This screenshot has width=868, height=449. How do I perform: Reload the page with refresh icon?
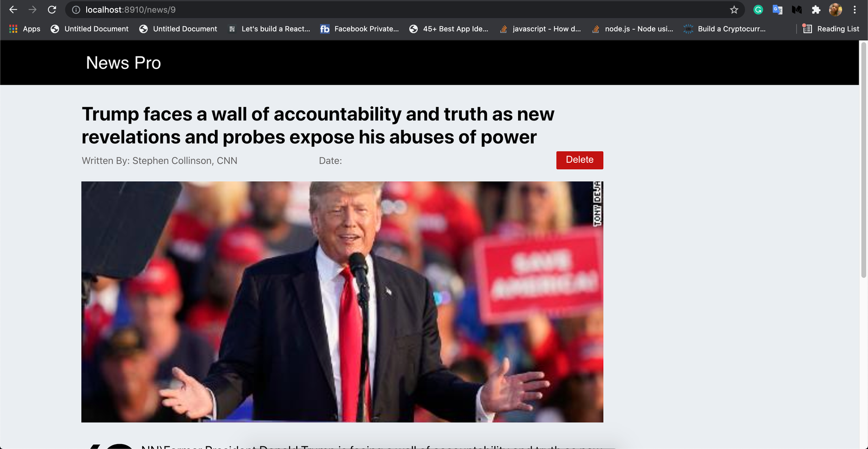point(52,10)
